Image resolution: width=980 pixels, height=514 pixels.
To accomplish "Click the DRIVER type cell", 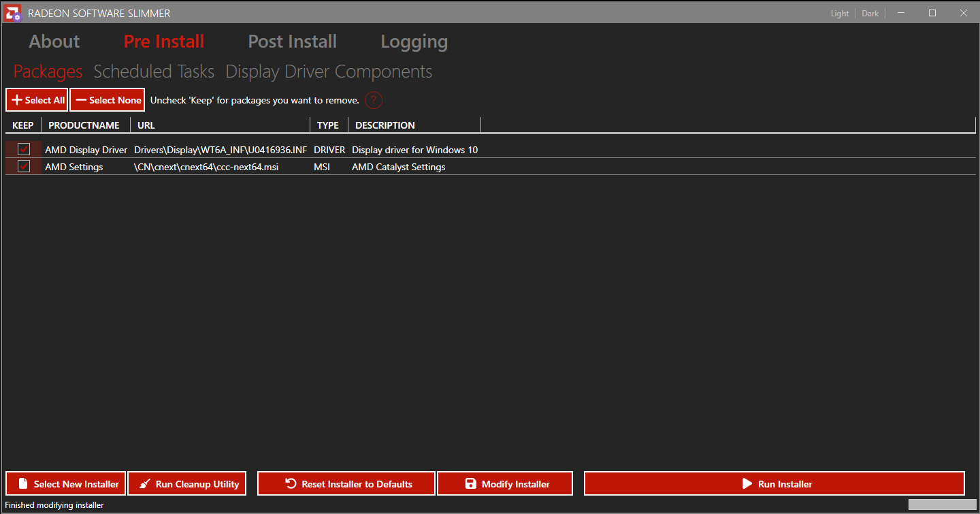I will tap(329, 150).
